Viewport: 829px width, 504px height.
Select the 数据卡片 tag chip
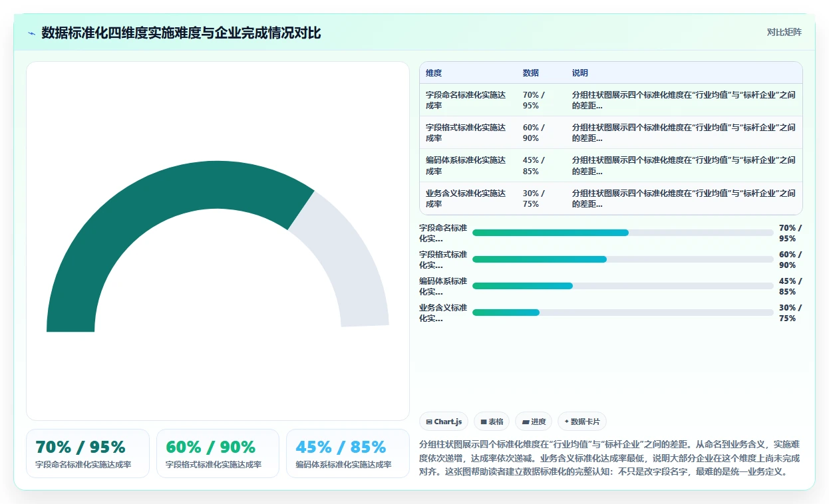pos(582,422)
